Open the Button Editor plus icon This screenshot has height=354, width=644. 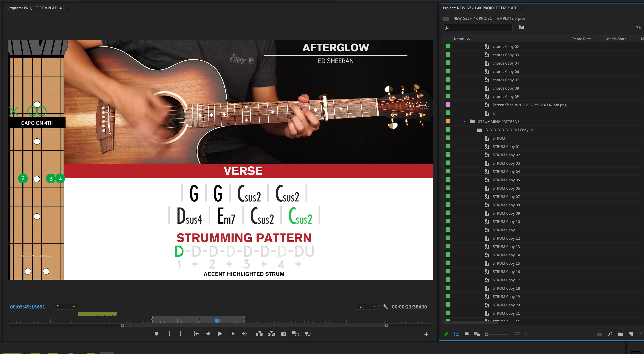click(426, 334)
